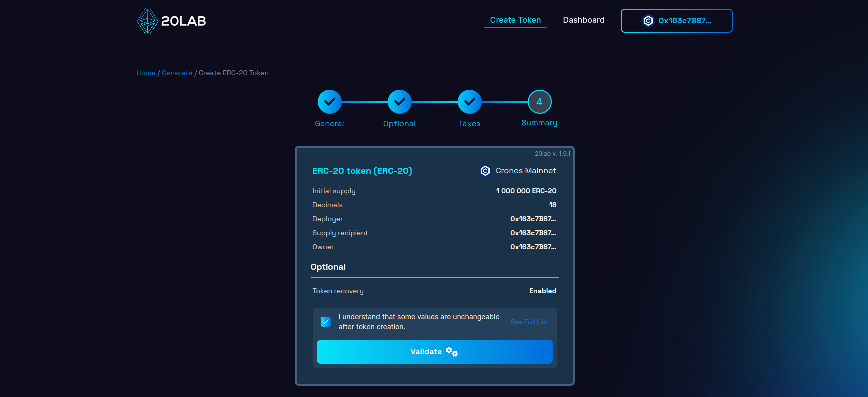Follow the Generate breadcrumb link
The image size is (868, 397).
177,73
